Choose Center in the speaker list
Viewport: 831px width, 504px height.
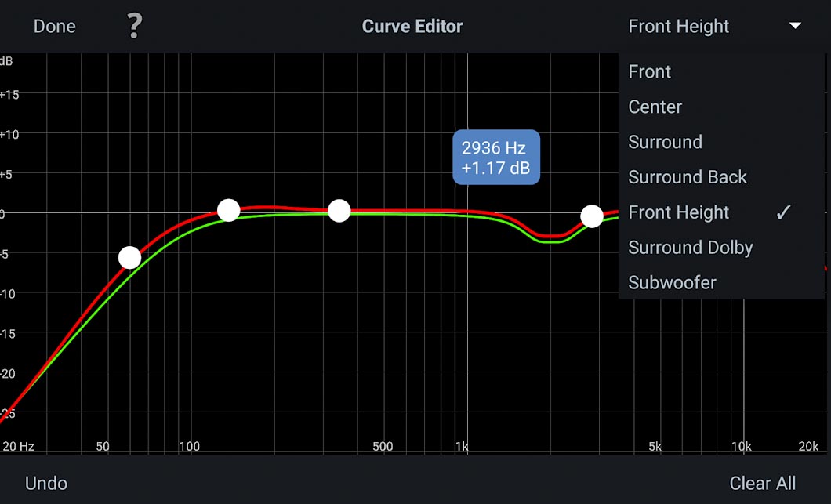(x=655, y=107)
